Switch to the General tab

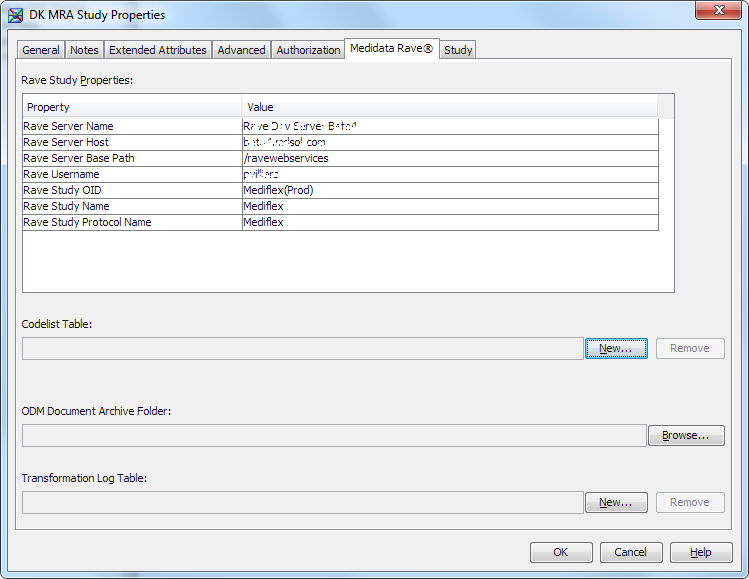click(x=41, y=50)
